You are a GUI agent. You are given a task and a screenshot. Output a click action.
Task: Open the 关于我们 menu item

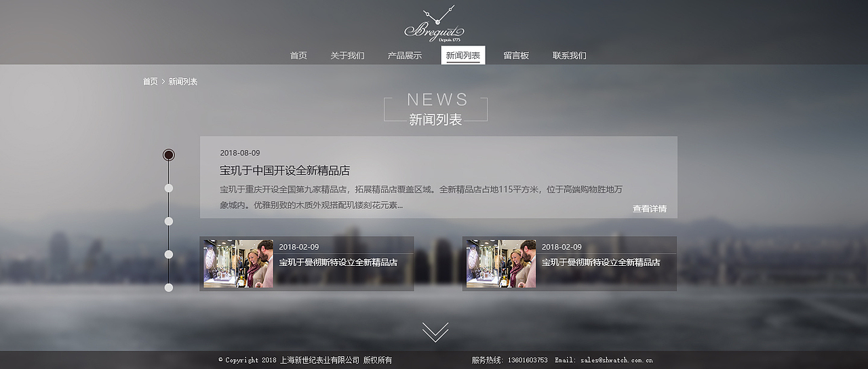pos(347,56)
